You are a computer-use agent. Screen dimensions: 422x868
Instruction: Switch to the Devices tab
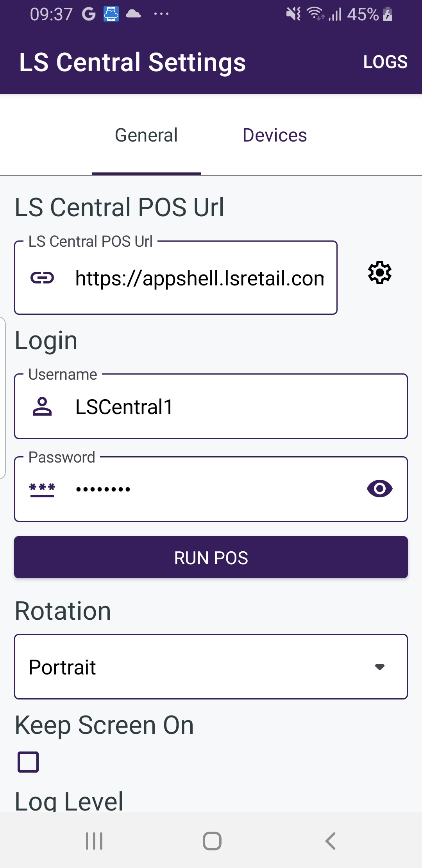[x=275, y=135]
